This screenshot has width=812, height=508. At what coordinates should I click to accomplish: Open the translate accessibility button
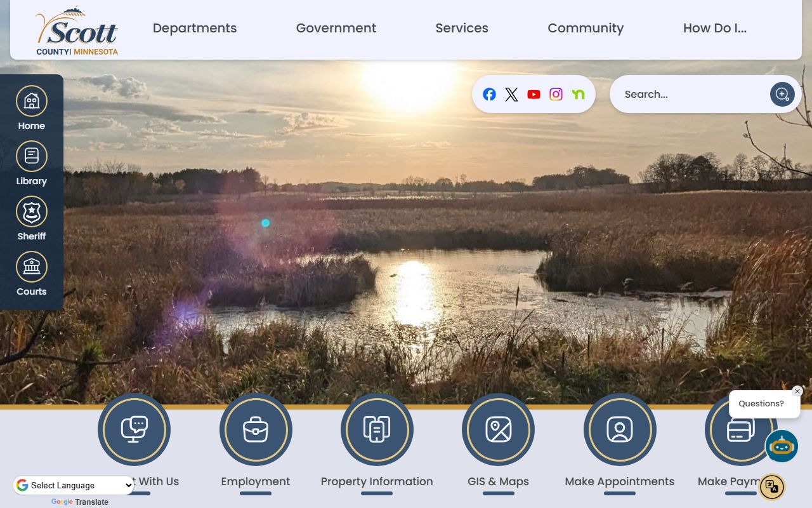[772, 487]
